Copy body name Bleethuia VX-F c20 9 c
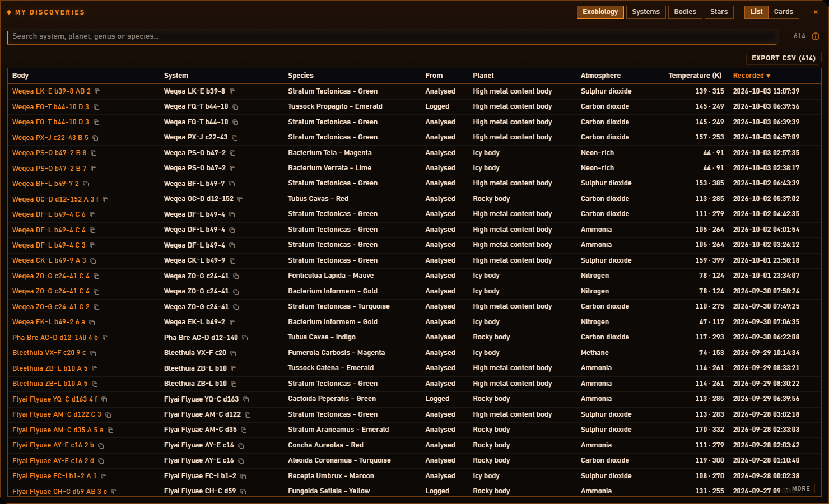The width and height of the screenshot is (829, 504). click(93, 353)
